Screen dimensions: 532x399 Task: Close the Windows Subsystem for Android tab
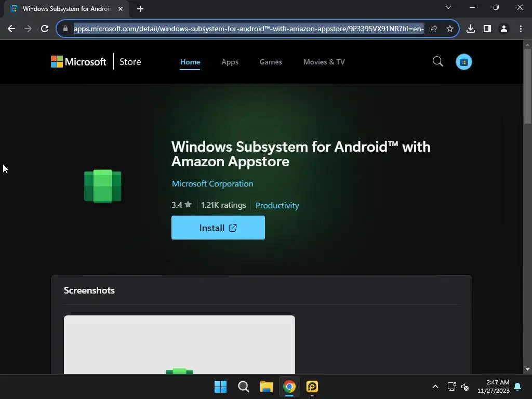(x=121, y=9)
